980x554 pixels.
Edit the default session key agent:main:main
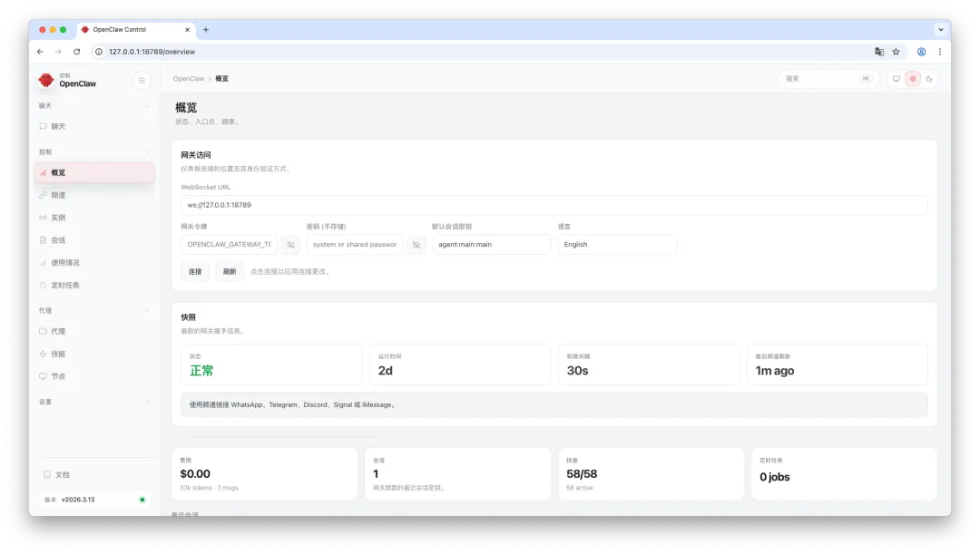[491, 244]
